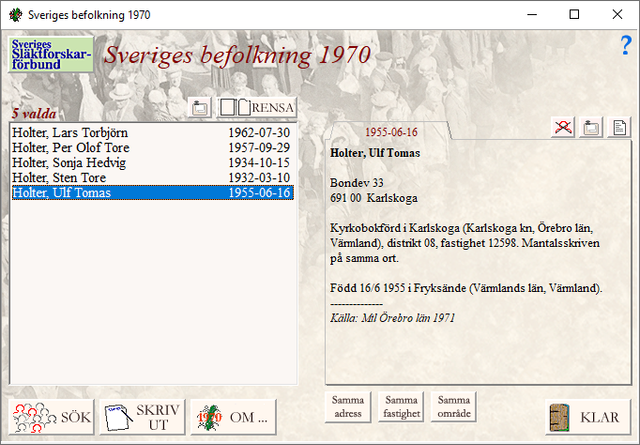Click the source line Källa: Mtl Örebro län 1971

392,318
